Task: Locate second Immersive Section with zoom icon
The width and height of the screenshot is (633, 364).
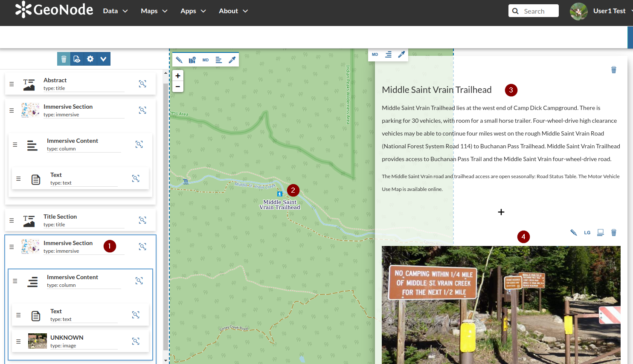Action: pos(142,247)
